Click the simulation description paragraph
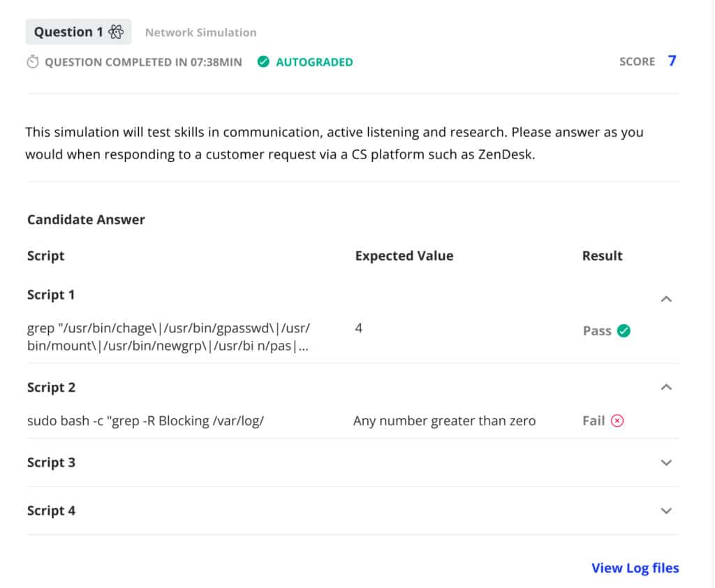715x588 pixels. pos(334,143)
